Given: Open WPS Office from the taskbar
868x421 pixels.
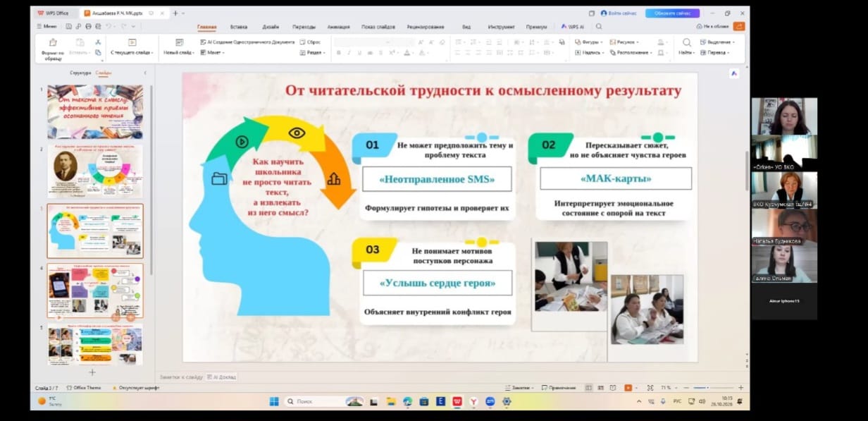Looking at the screenshot, I should [x=457, y=401].
